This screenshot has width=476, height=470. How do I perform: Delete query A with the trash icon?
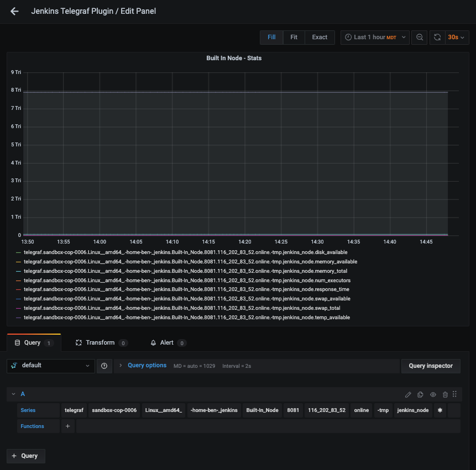point(445,394)
